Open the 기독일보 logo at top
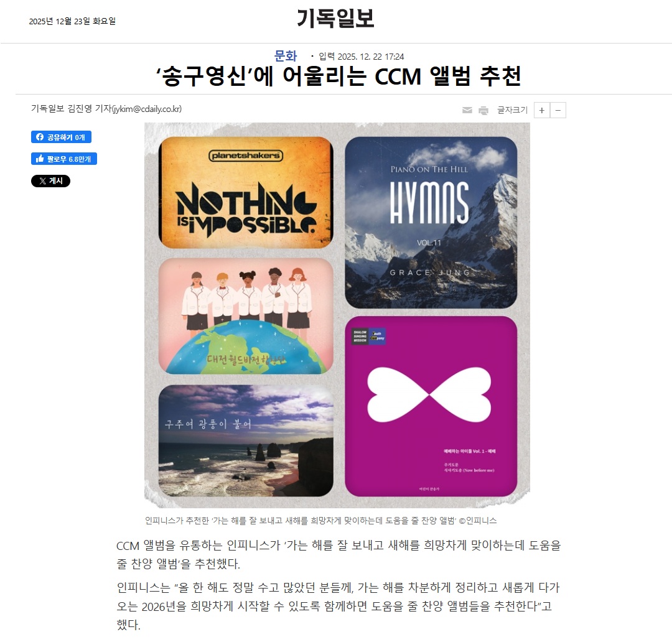 (335, 19)
